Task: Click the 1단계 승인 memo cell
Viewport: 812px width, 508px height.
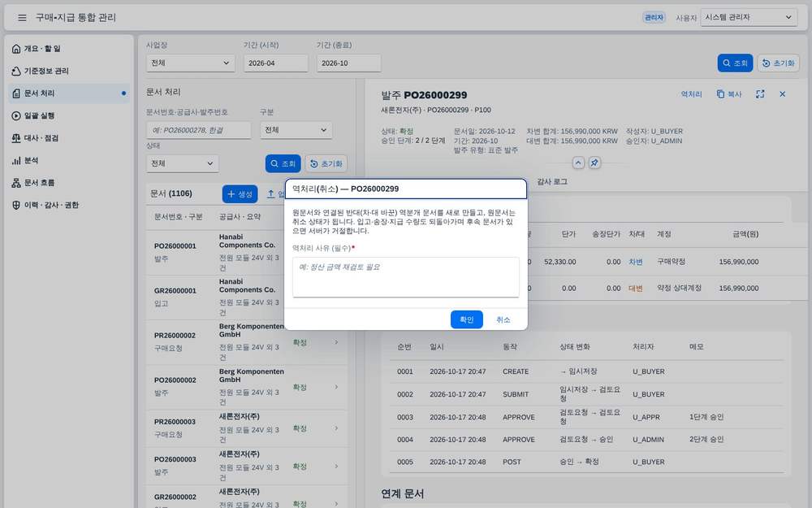Action: pos(706,417)
